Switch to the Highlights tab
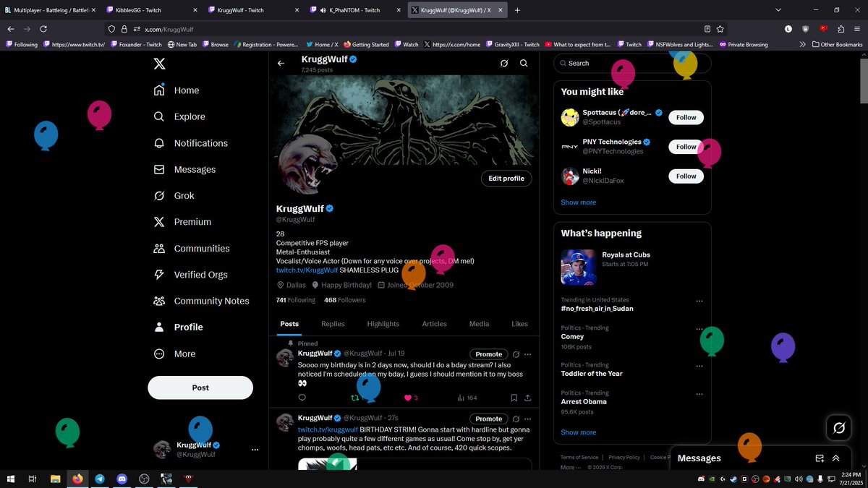Image resolution: width=868 pixels, height=488 pixels. pos(383,324)
